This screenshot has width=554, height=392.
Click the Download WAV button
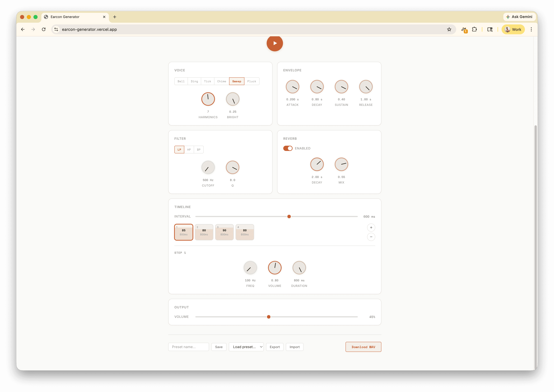pyautogui.click(x=363, y=347)
